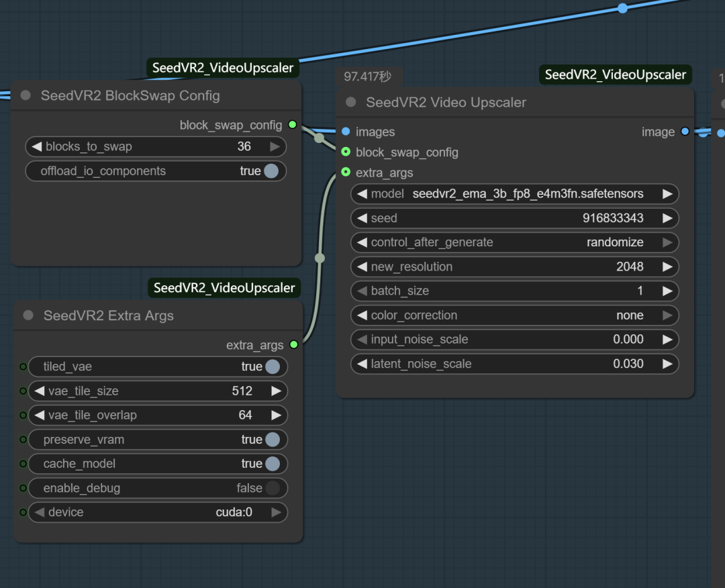Click the 97.417秒 execution time badge
This screenshot has width=725, height=588.
[368, 77]
